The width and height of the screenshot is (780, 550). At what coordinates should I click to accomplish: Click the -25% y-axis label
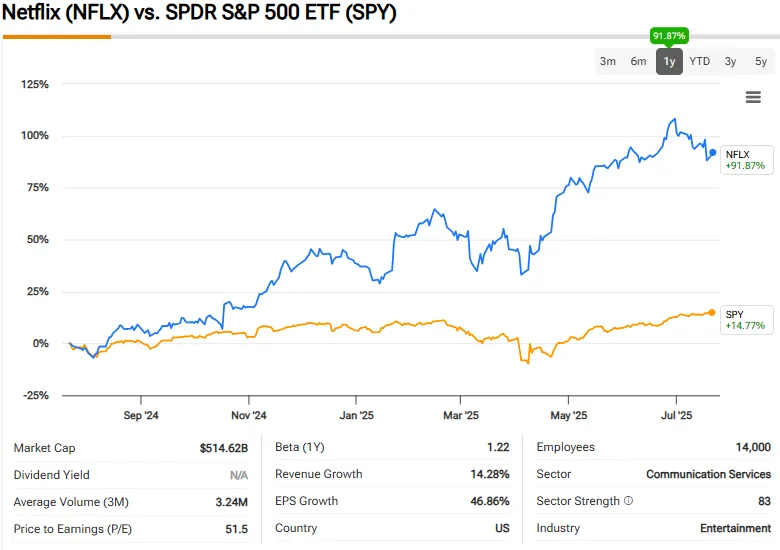click(36, 396)
